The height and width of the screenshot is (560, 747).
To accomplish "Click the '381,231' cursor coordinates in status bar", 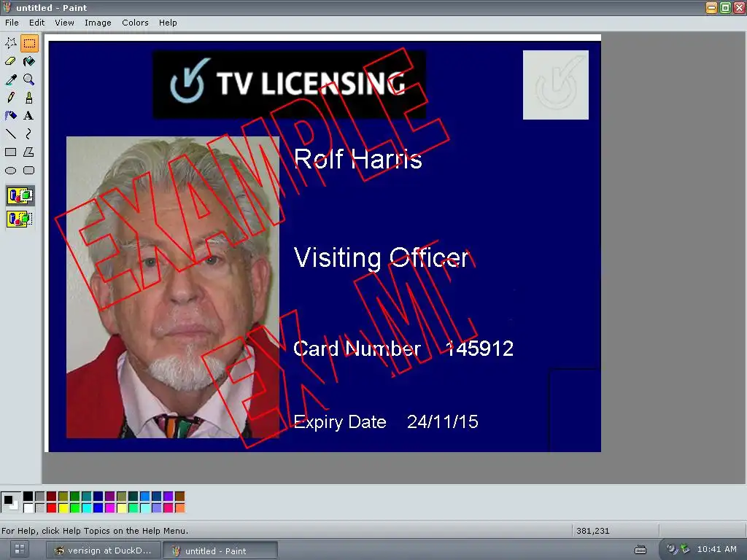I will pos(592,531).
